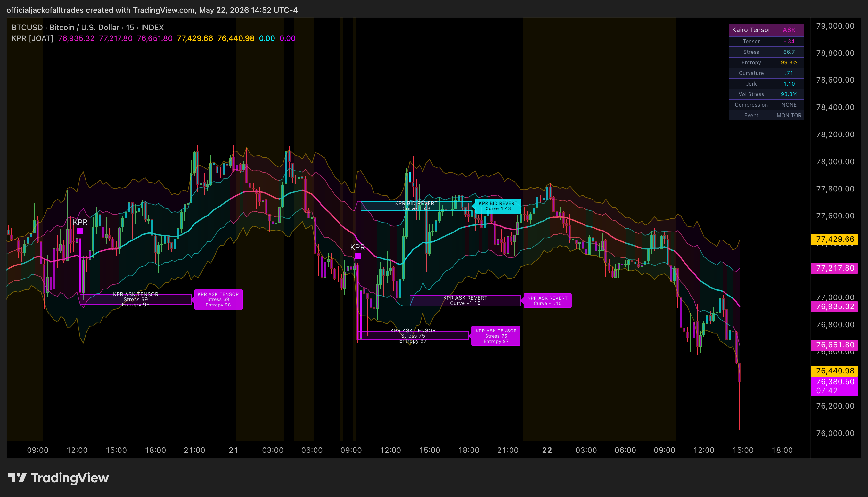
Task: Click the officialjackofalltrades created with TradingView.com caption
Action: click(152, 10)
